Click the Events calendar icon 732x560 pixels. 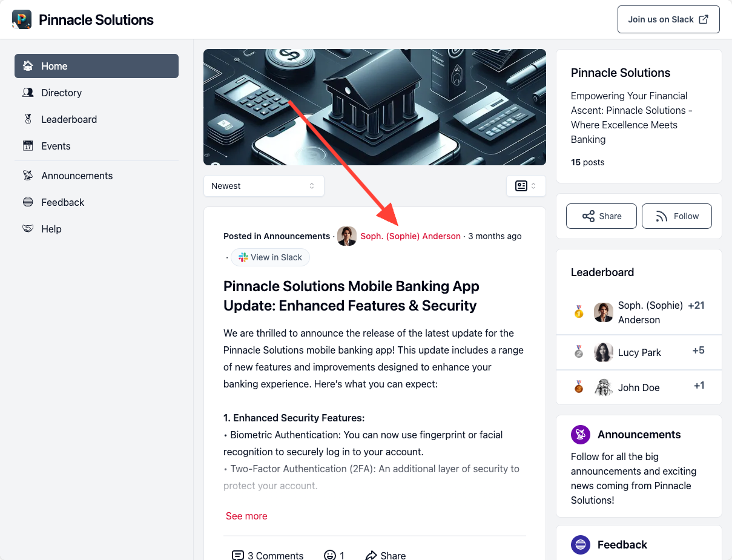click(28, 146)
